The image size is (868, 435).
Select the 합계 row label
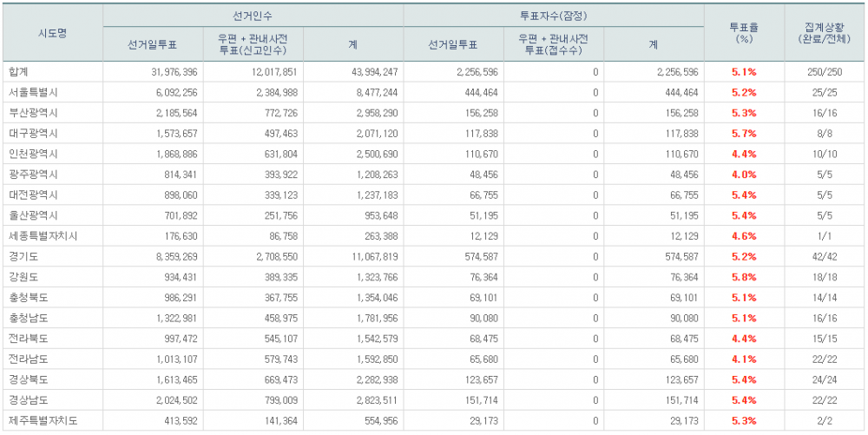pyautogui.click(x=19, y=71)
